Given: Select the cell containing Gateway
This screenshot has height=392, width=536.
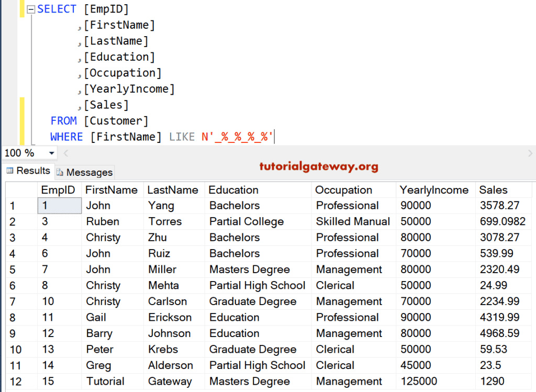Looking at the screenshot, I should pos(172,381).
